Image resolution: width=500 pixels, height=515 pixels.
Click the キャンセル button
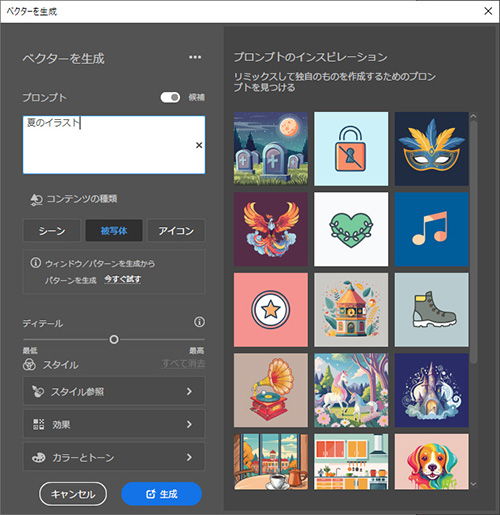[x=73, y=494]
